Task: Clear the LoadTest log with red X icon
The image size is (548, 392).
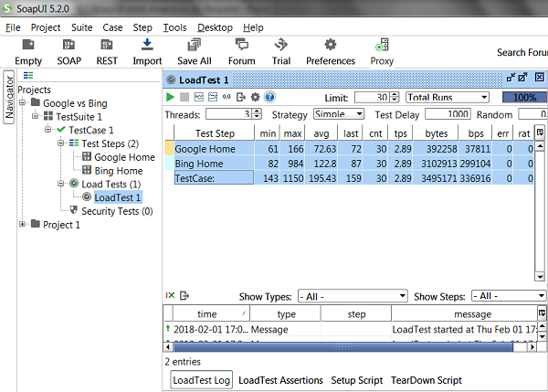Action: (x=170, y=295)
